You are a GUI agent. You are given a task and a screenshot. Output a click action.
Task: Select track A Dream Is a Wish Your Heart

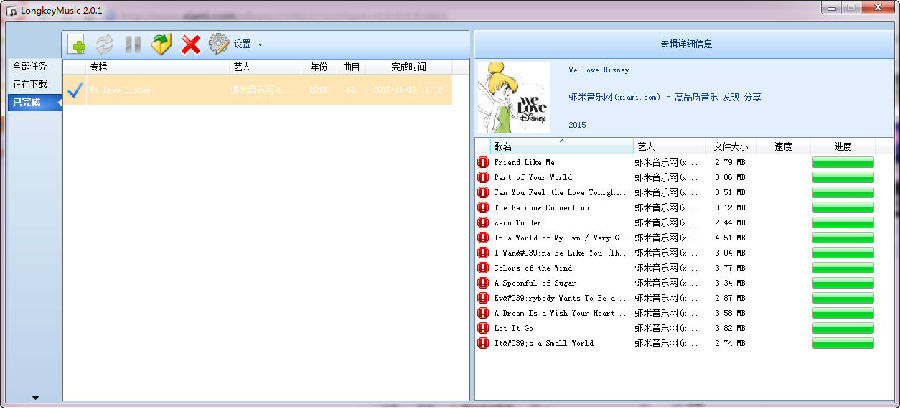(560, 313)
